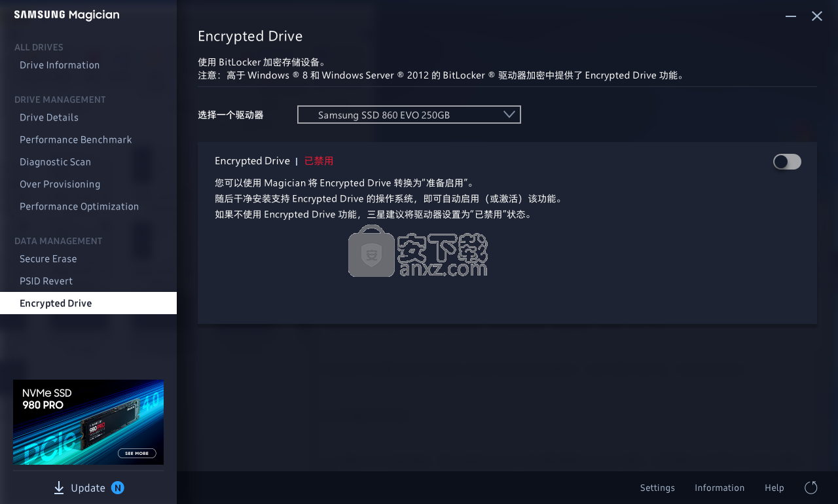Click the red 已禁用 status text
838x504 pixels.
[x=319, y=161]
